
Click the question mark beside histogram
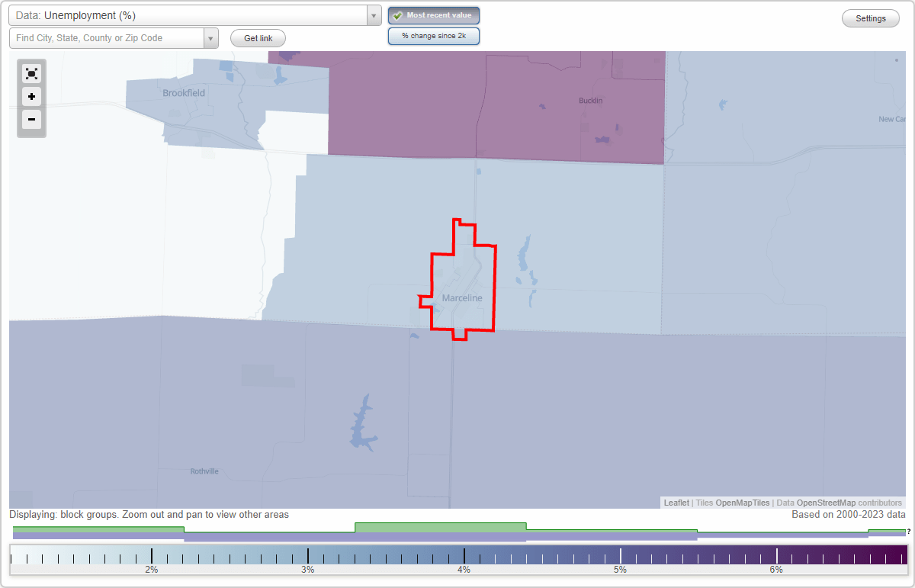(x=909, y=532)
